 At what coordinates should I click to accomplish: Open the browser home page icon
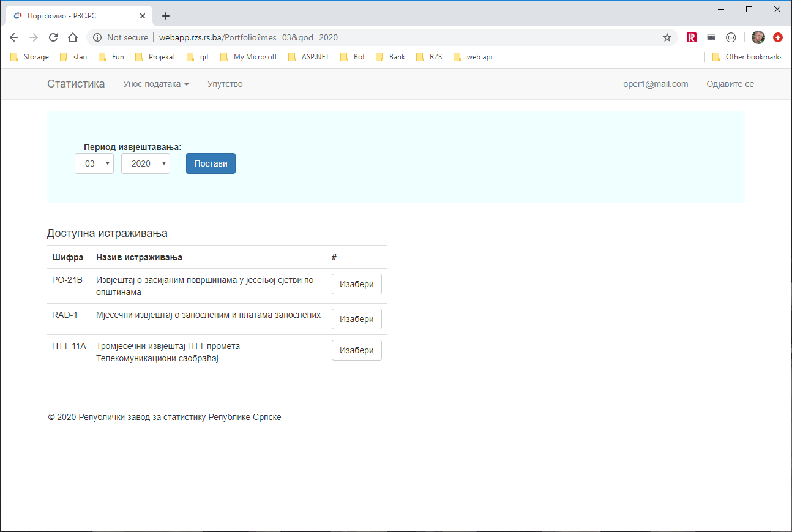pos(73,37)
